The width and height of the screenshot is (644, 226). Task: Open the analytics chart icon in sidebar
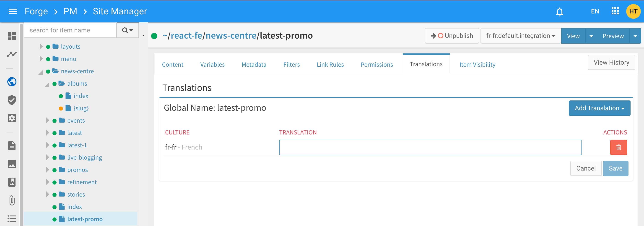[12, 54]
